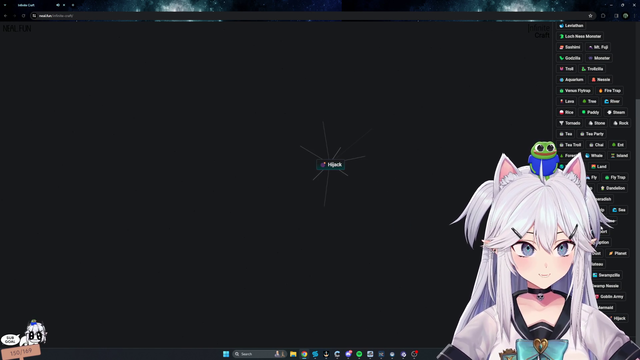Viewport: 640px width, 360px height.
Task: Open a new browser tab
Action: [x=73, y=5]
